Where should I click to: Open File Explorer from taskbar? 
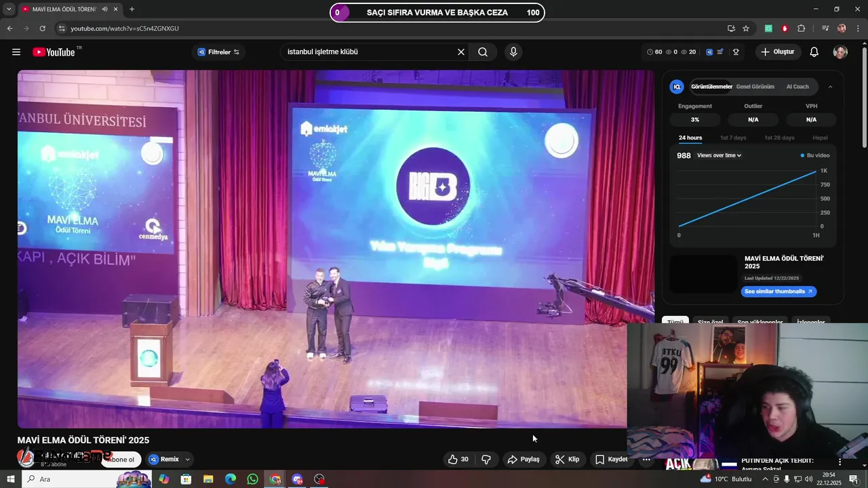[208, 479]
